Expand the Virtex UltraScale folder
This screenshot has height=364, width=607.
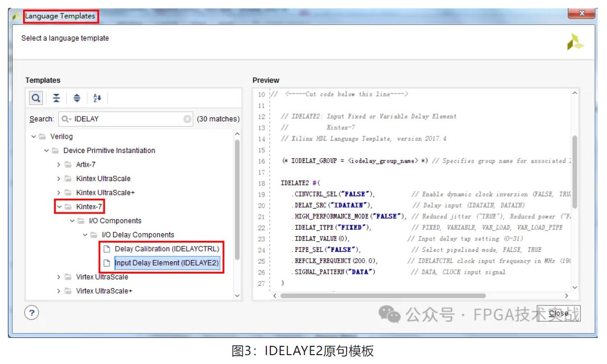(59, 277)
